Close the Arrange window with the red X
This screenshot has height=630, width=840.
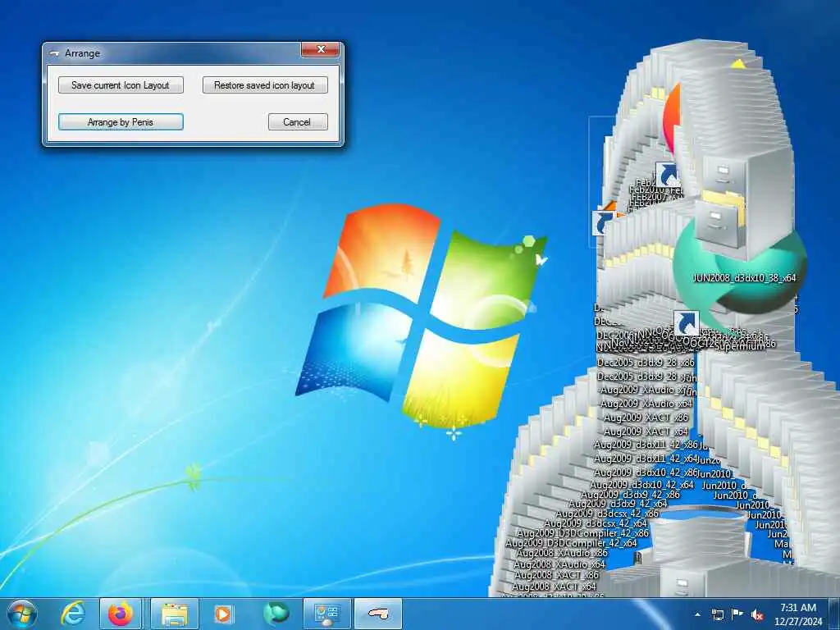321,50
